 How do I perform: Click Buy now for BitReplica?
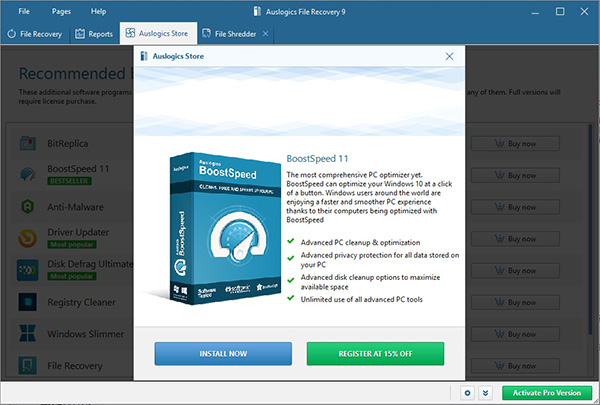coord(515,144)
